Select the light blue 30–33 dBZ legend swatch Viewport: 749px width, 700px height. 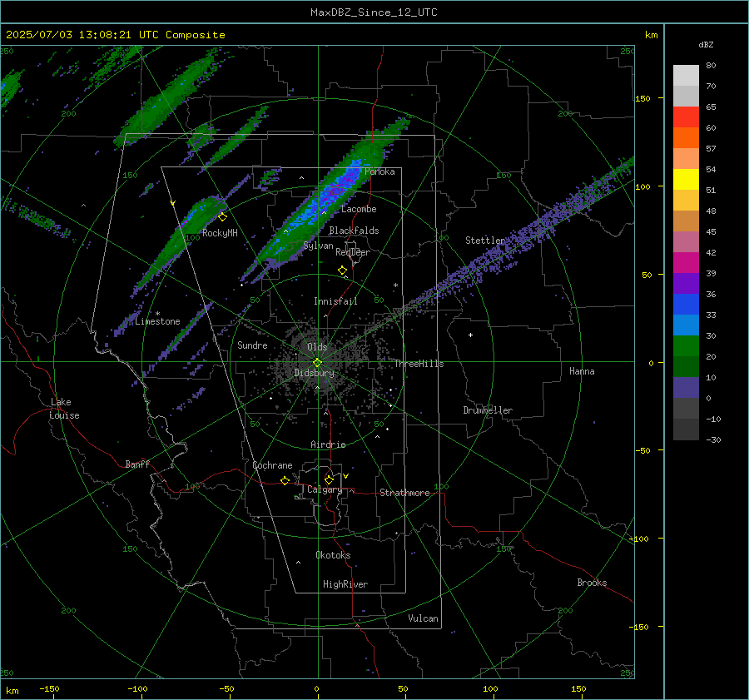click(686, 325)
